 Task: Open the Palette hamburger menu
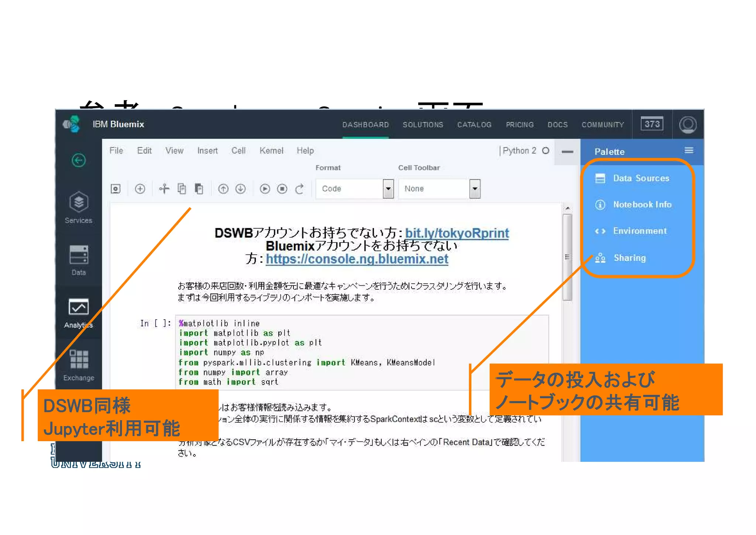689,150
